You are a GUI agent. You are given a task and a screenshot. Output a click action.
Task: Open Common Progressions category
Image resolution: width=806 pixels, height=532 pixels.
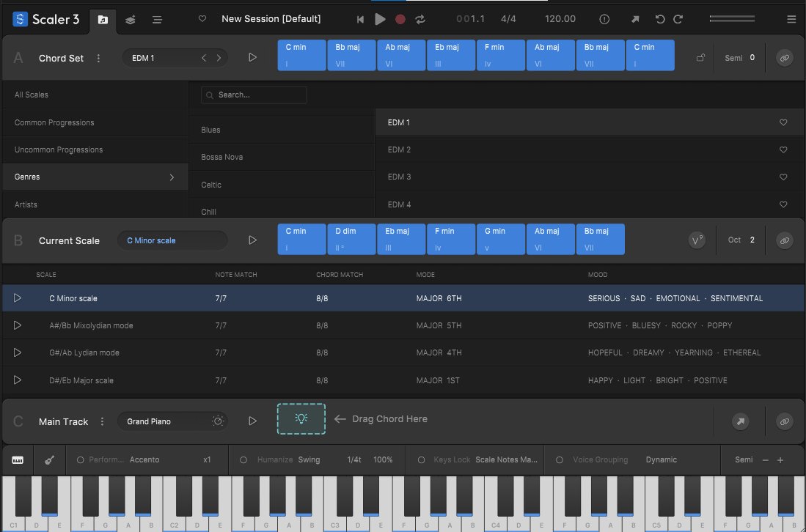95,122
